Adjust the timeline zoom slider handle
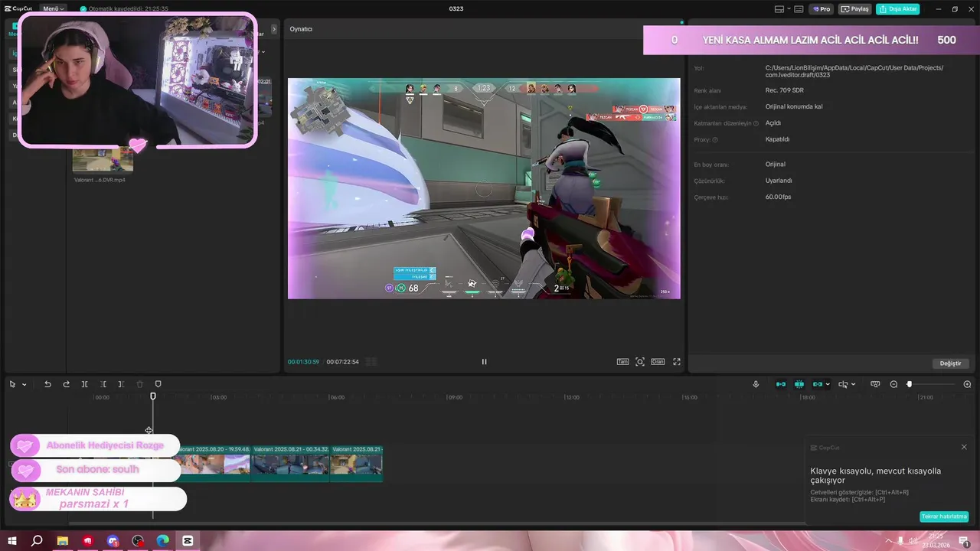Viewport: 980px width, 551px height. [909, 384]
